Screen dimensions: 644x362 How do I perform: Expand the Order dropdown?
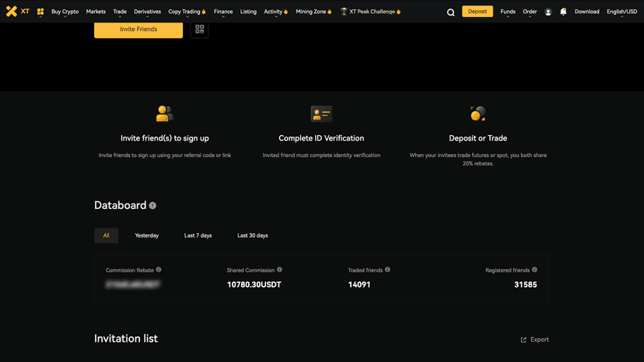click(x=530, y=12)
